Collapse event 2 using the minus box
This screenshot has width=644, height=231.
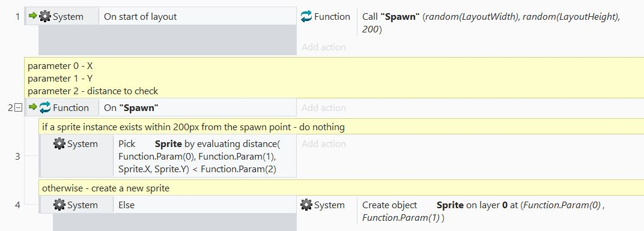point(18,108)
